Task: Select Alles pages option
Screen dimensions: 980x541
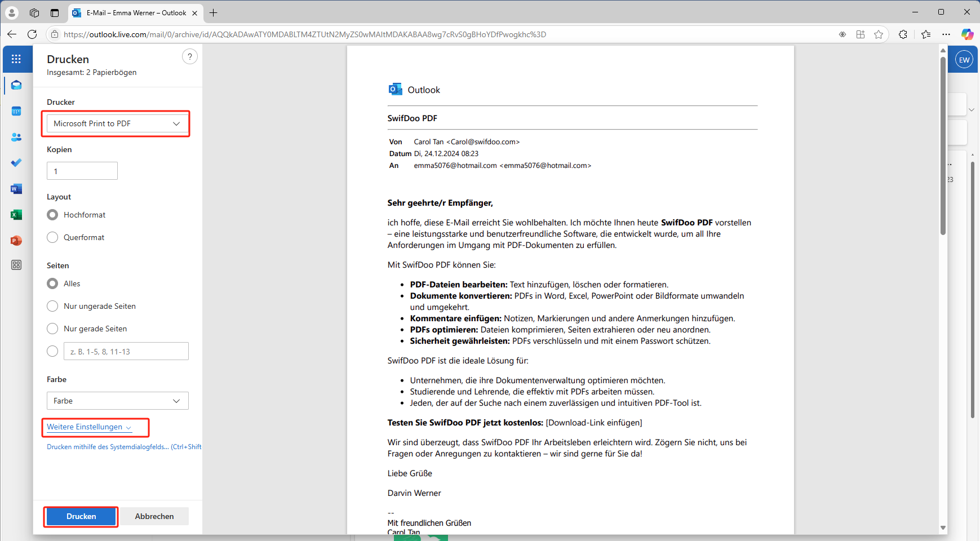Action: 52,283
